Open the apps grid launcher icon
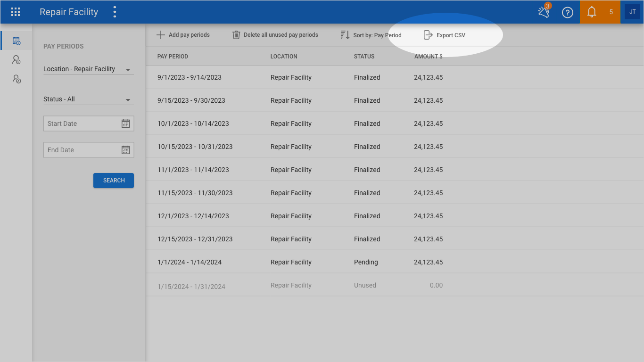The width and height of the screenshot is (644, 362). 16,12
